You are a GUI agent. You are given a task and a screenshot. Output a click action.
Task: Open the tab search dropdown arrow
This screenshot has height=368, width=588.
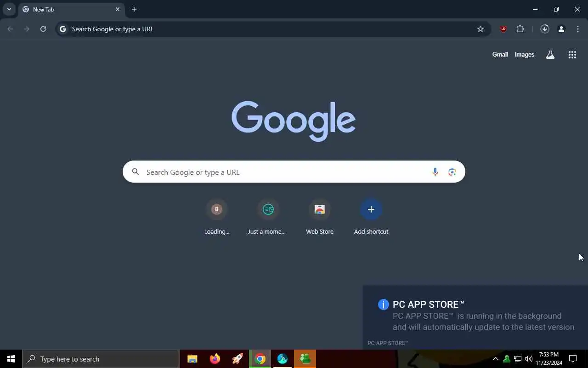coord(9,9)
